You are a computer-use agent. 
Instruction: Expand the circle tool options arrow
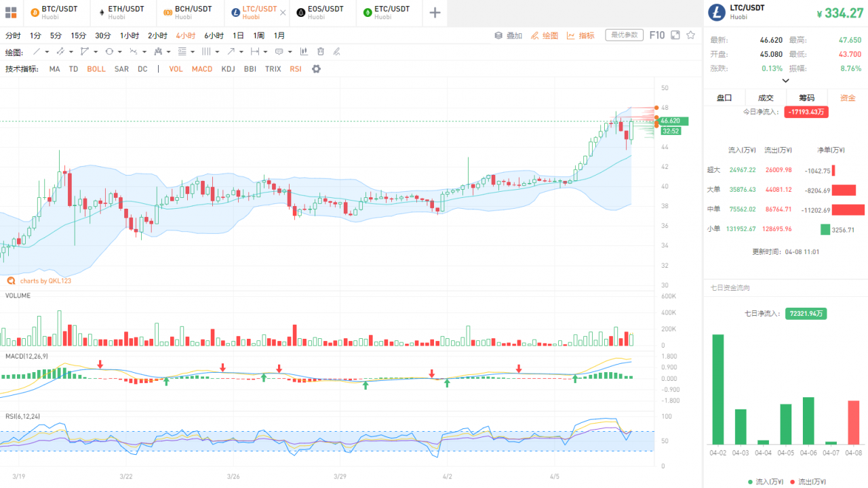point(120,52)
